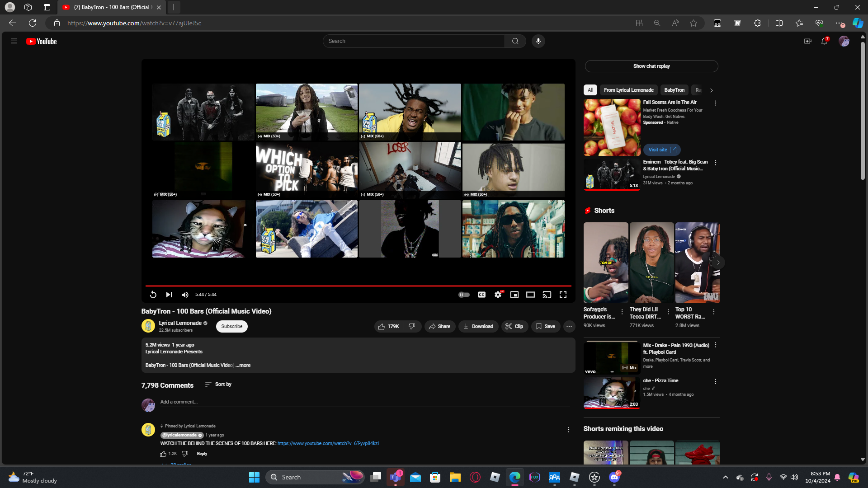The height and width of the screenshot is (488, 868).
Task: Open Lyrical Lemonade channel name
Action: 180,323
